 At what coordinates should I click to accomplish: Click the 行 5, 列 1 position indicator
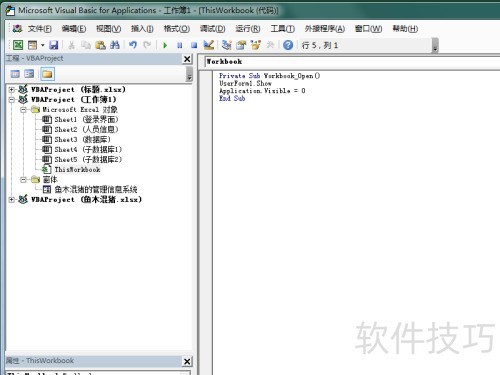pyautogui.click(x=320, y=45)
